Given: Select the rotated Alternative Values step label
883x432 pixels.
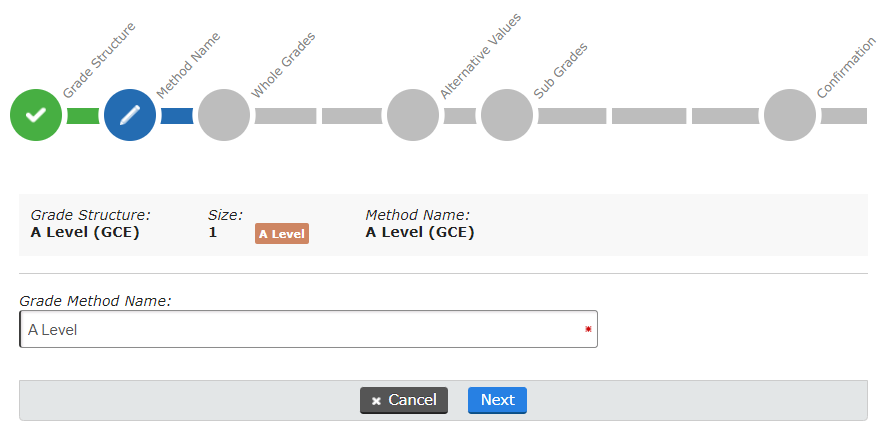Looking at the screenshot, I should point(480,55).
